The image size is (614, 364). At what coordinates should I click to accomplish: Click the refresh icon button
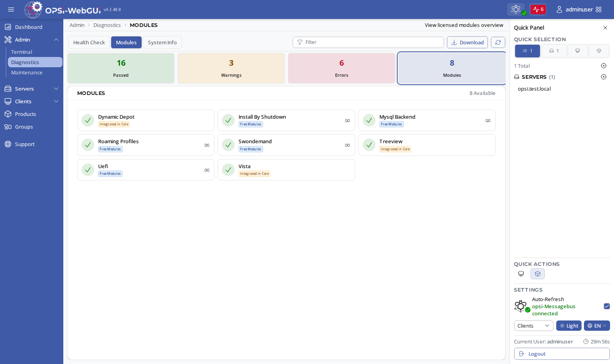[x=498, y=42]
